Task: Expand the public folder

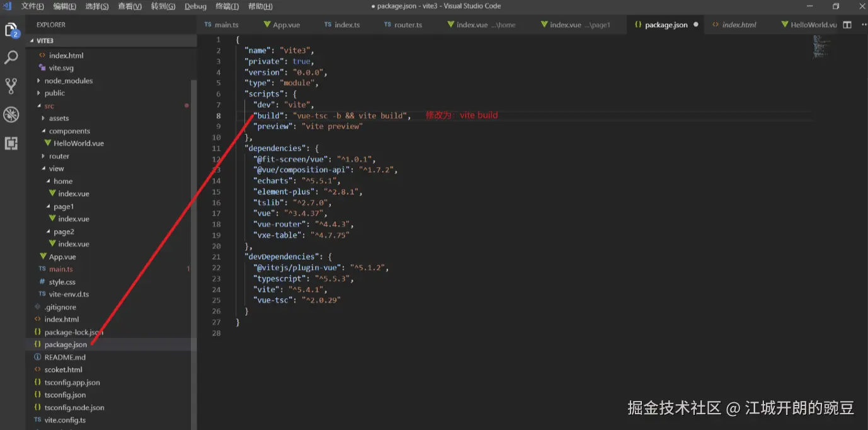Action: (54, 93)
